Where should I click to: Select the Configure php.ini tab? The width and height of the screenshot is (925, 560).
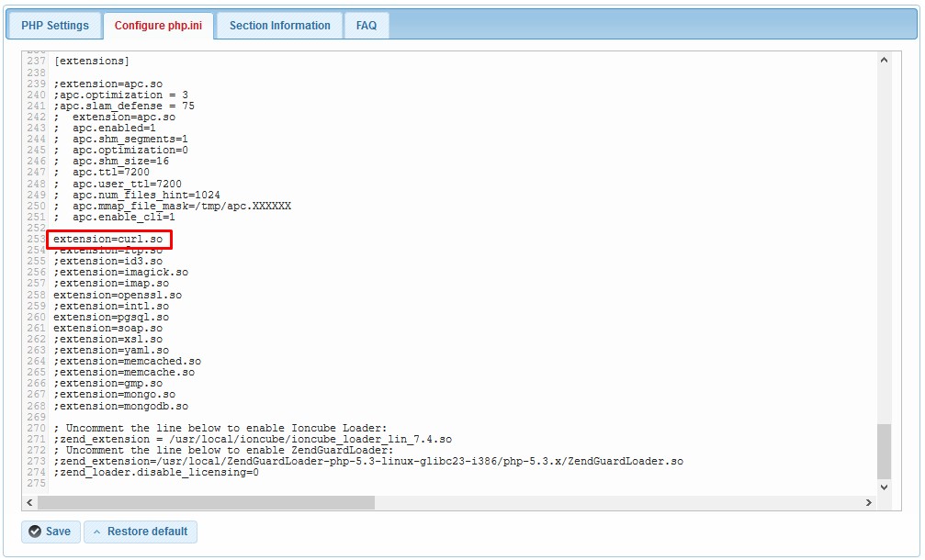tap(158, 25)
